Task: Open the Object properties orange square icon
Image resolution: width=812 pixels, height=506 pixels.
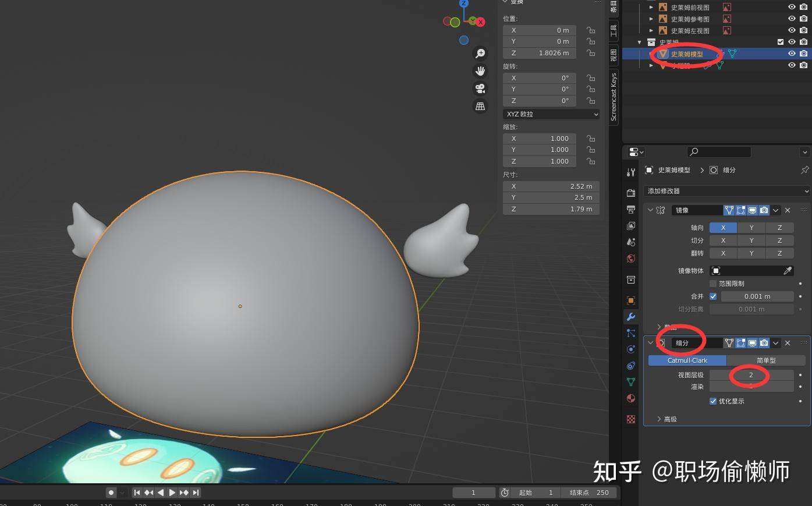Action: (631, 300)
